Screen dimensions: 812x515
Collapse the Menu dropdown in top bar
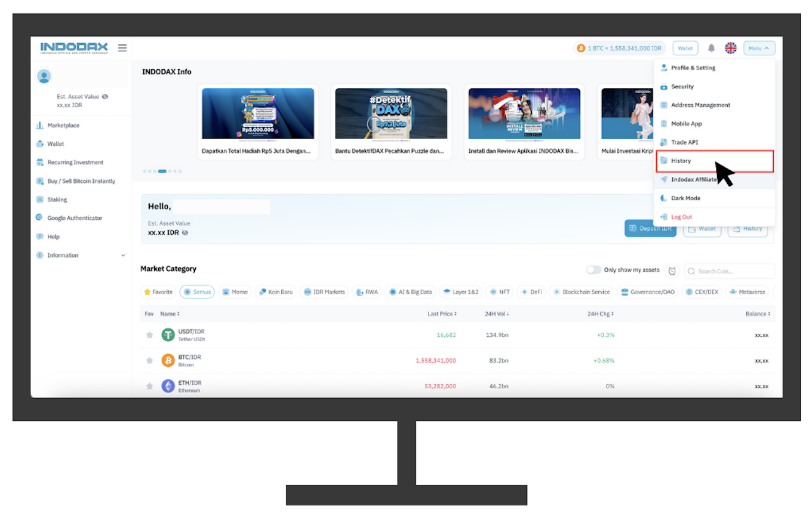click(759, 48)
